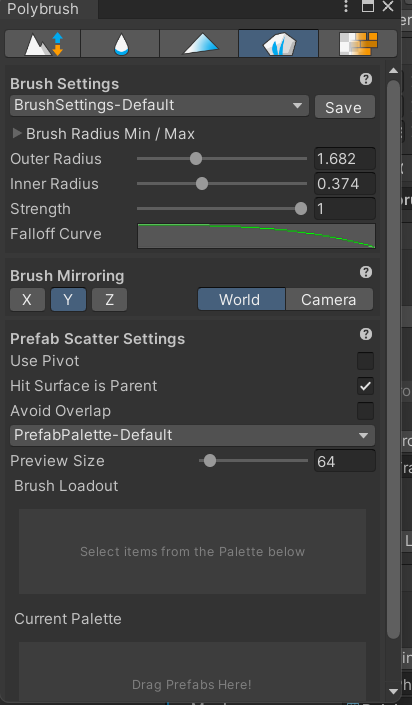
Task: Click the Outer Radius slider handle
Action: [196, 159]
